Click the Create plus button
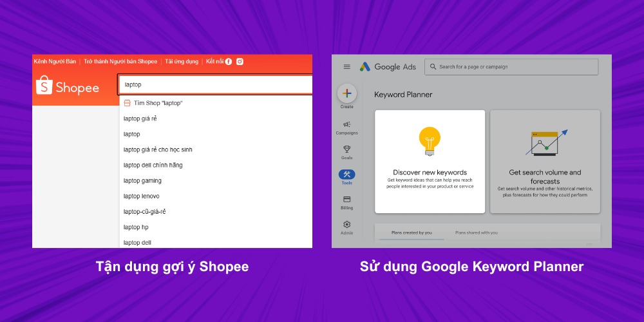644x322 pixels. (x=346, y=93)
